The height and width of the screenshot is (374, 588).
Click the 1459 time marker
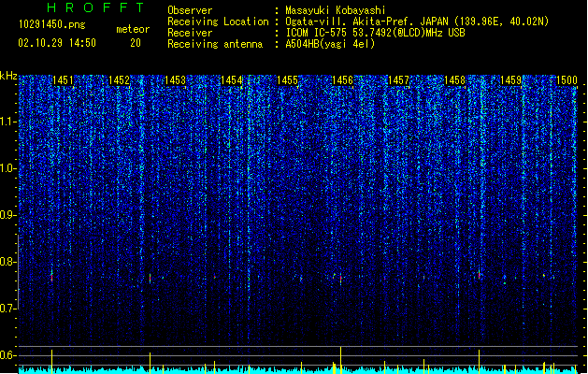[x=510, y=80]
